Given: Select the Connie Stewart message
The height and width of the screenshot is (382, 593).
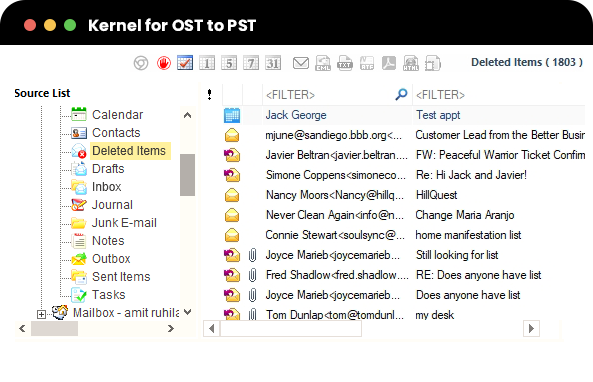Looking at the screenshot, I should [404, 235].
